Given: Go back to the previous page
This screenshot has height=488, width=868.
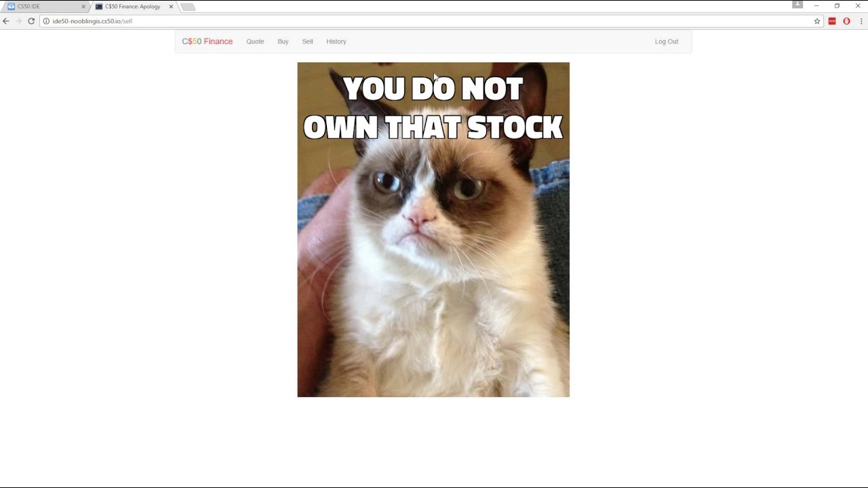Looking at the screenshot, I should [6, 21].
